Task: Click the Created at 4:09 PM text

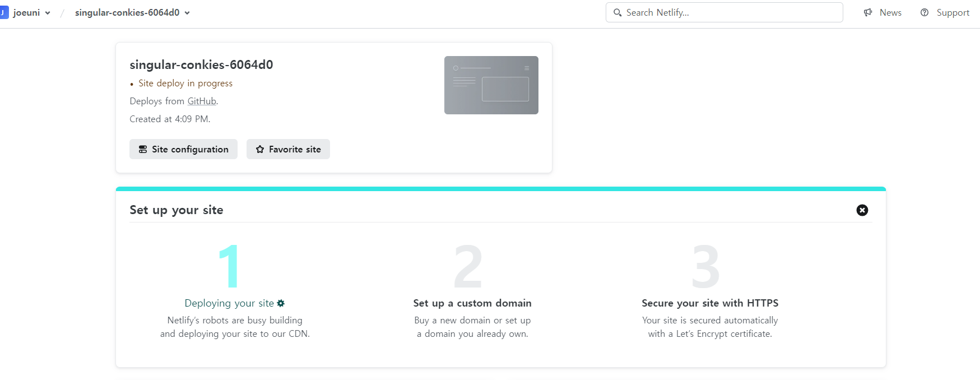Action: (x=170, y=119)
